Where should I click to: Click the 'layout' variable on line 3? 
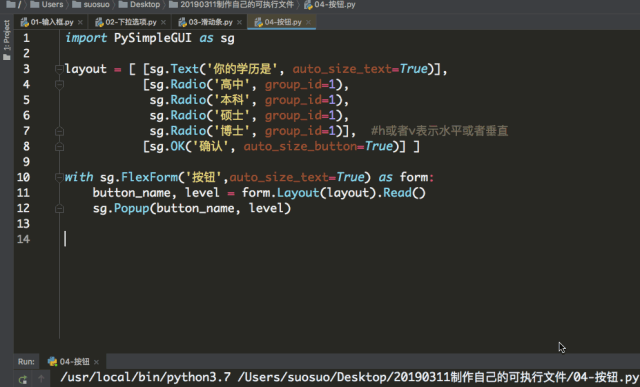(x=85, y=69)
